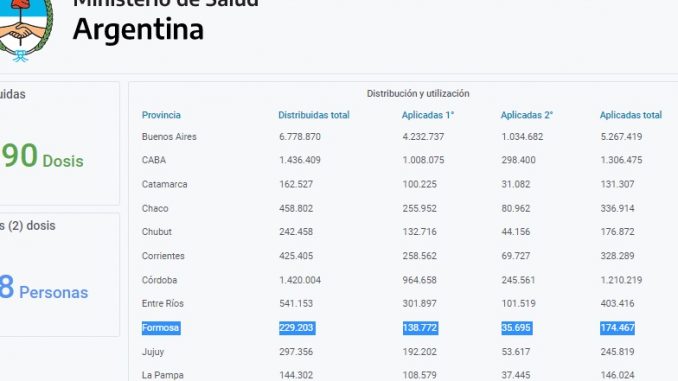Viewport: 678px width, 381px height.
Task: Select the Jujuy province row
Action: 403,352
